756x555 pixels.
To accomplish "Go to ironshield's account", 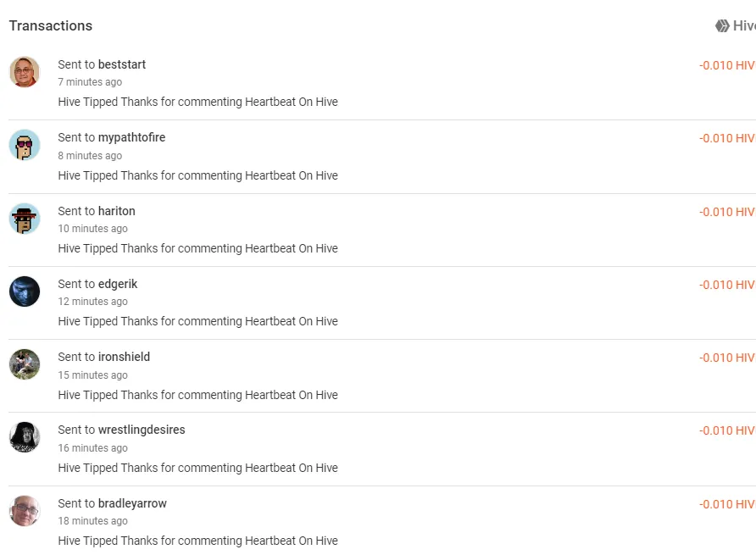I will tap(124, 357).
